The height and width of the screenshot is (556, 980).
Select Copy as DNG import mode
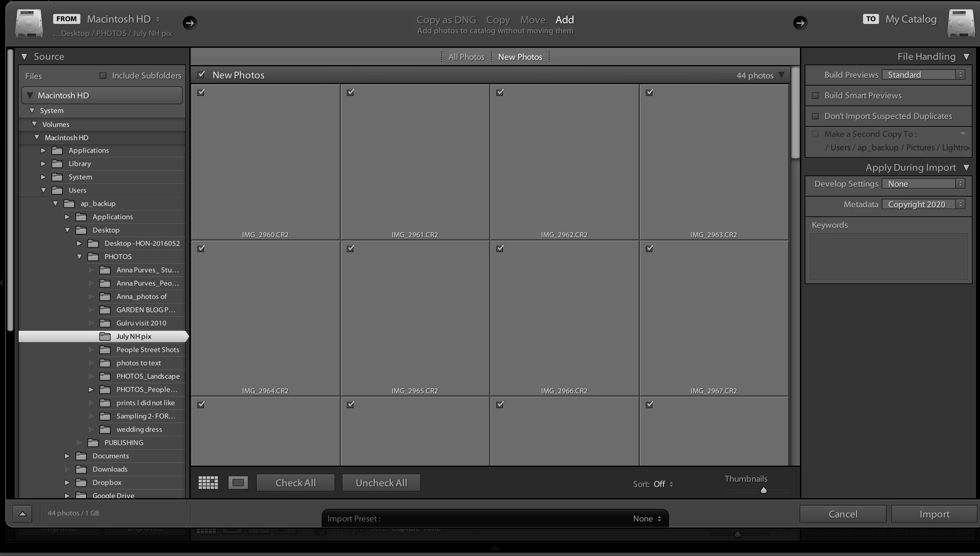tap(446, 20)
